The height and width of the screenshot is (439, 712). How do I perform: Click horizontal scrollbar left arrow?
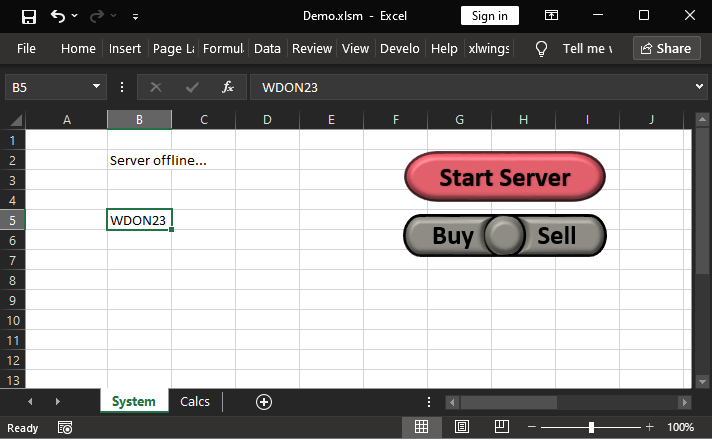(452, 402)
